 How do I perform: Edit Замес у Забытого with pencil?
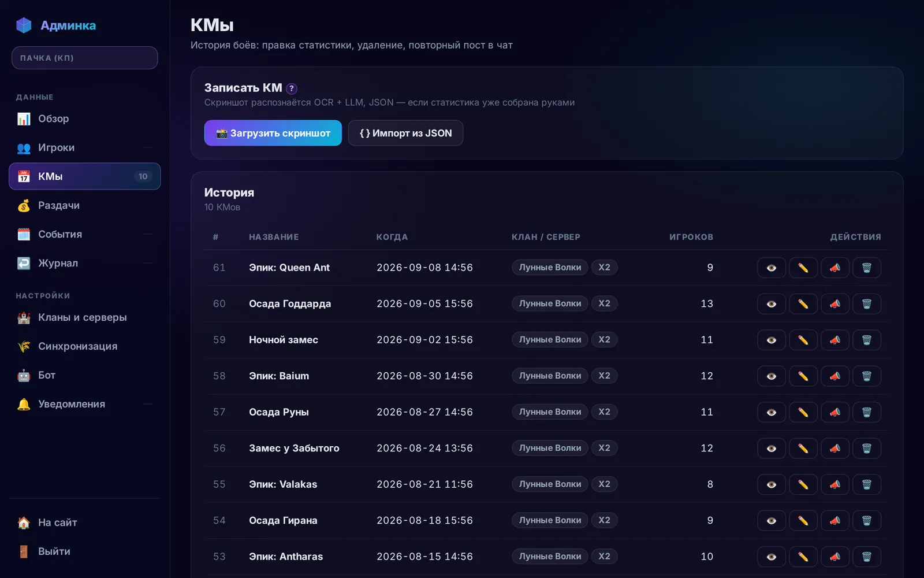coord(803,449)
